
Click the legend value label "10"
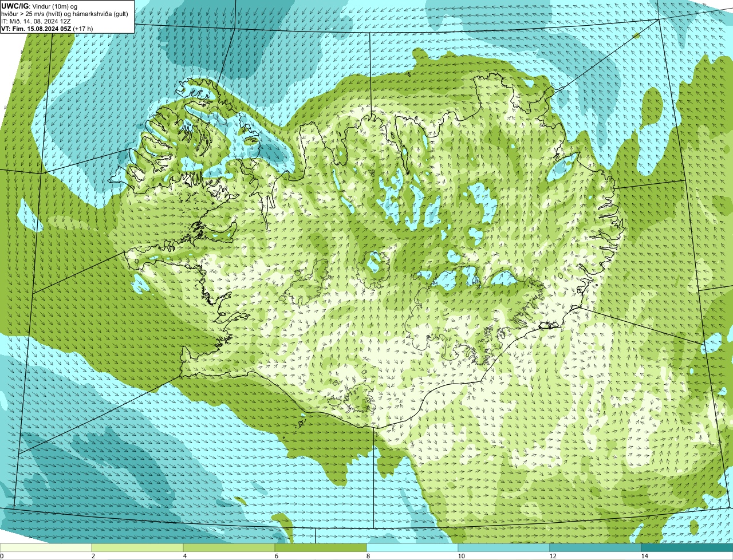[x=461, y=556]
